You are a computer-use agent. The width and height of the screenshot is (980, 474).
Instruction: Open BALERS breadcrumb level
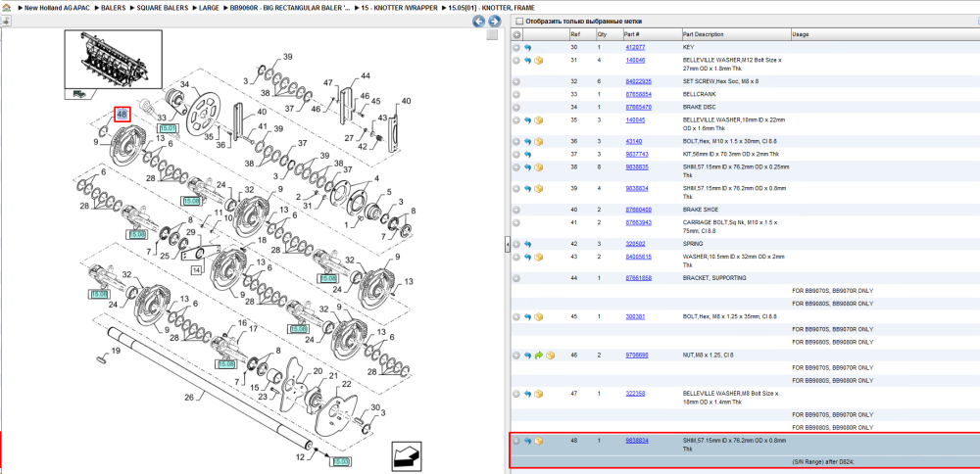pyautogui.click(x=115, y=8)
